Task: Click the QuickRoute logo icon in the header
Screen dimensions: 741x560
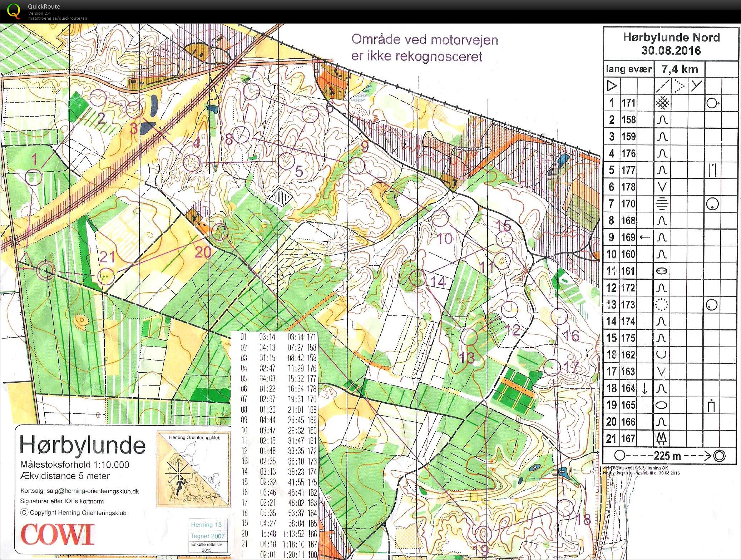Action: [x=13, y=10]
